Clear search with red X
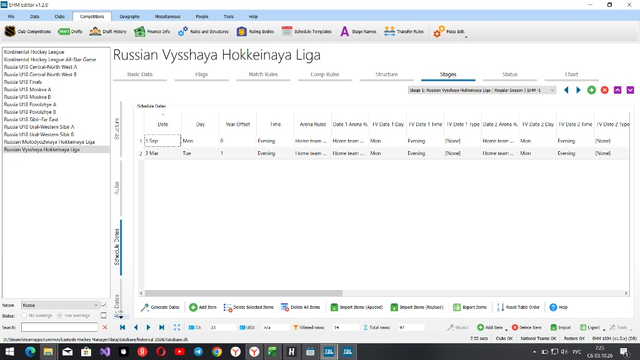Screen dimensions: 640x360 click(105, 327)
